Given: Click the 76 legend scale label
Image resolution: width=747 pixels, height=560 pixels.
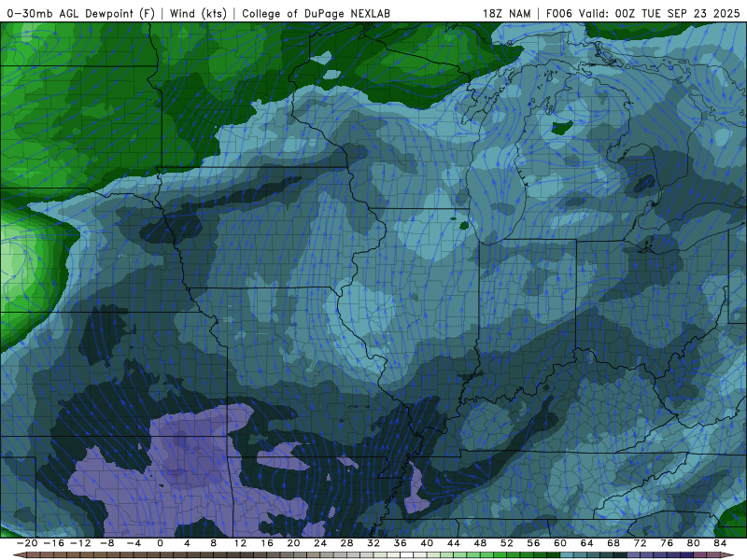Looking at the screenshot, I should tap(667, 543).
